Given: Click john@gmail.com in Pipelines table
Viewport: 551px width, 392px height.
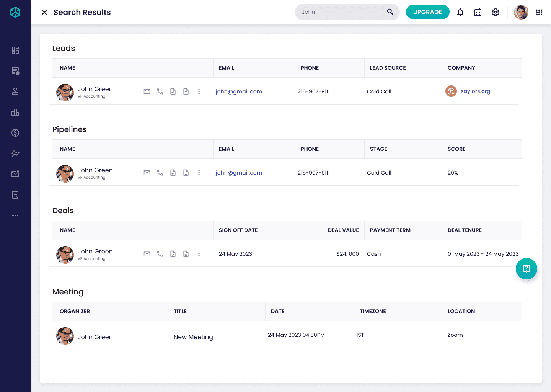Looking at the screenshot, I should point(239,173).
